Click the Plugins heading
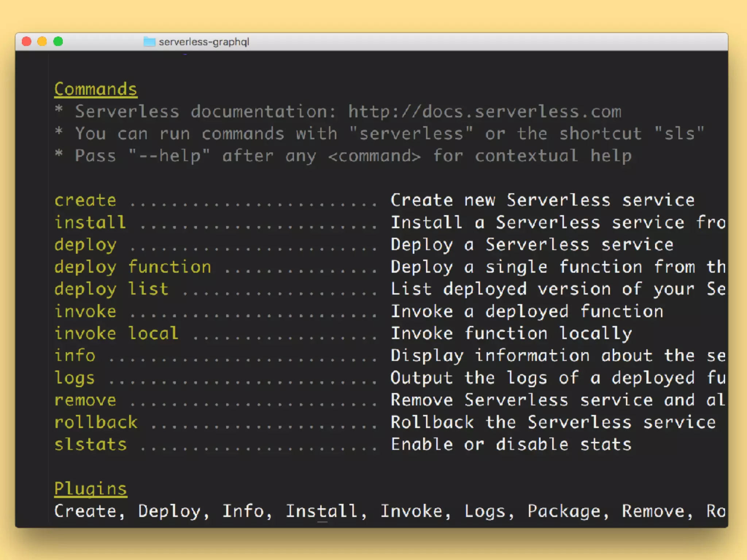The width and height of the screenshot is (747, 560). [90, 489]
